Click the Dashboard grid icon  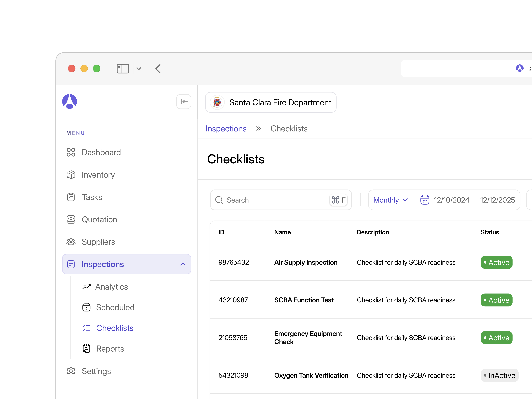click(71, 152)
